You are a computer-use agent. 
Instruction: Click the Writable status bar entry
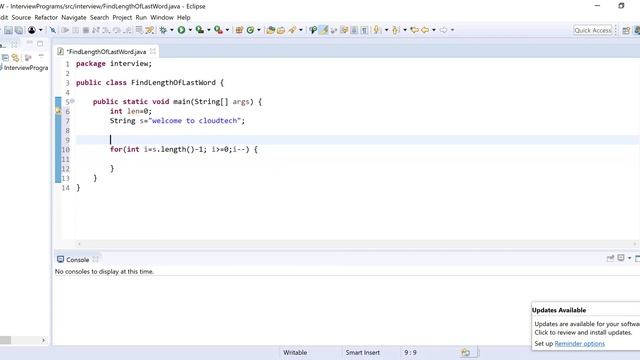295,353
